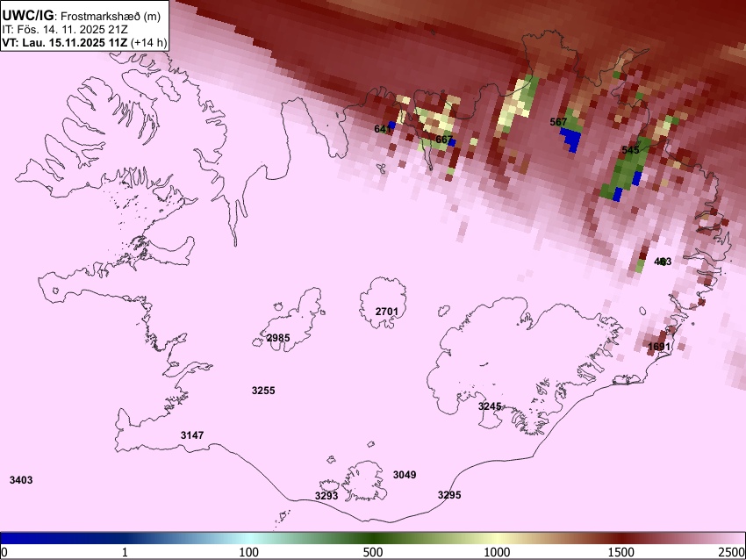
Task: Click the 1000 tick on the color scale
Action: (x=497, y=552)
